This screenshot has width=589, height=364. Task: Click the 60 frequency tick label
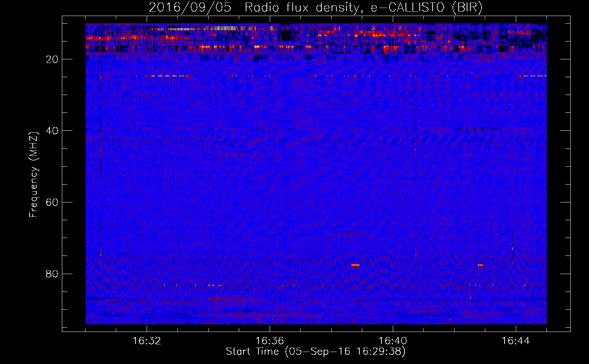coord(52,202)
